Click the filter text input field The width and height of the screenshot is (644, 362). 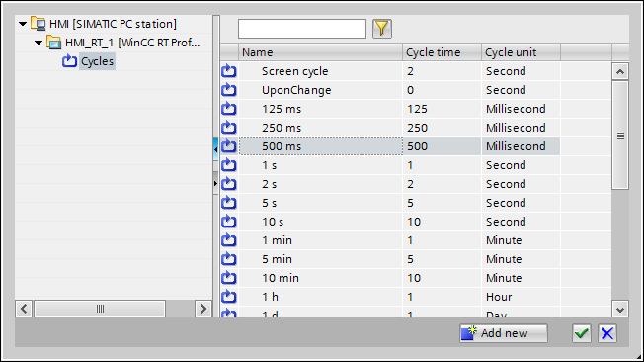302,29
